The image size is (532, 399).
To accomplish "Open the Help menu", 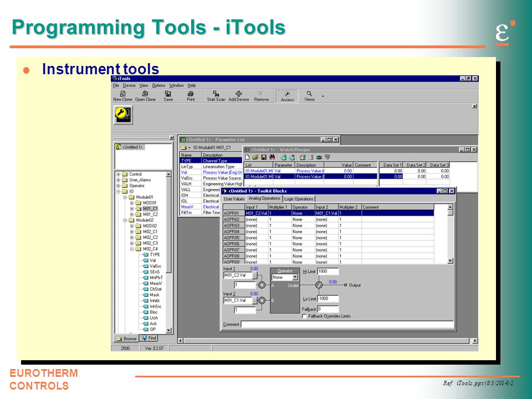I will click(x=192, y=85).
